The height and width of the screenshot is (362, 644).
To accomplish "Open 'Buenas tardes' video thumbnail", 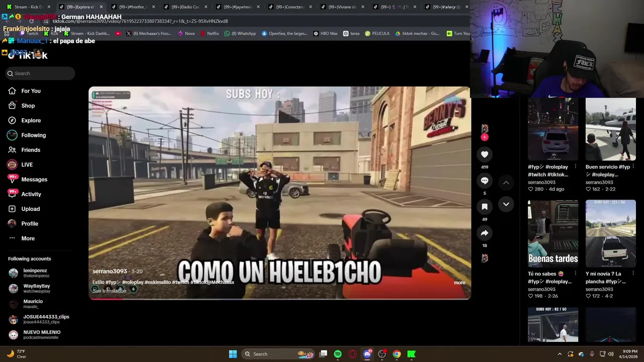I will coord(553,234).
